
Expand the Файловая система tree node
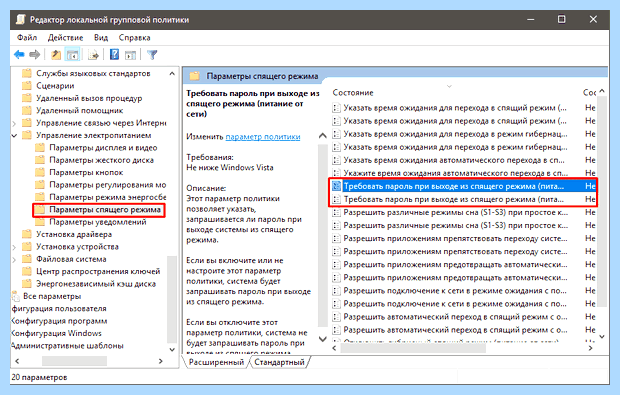15,259
